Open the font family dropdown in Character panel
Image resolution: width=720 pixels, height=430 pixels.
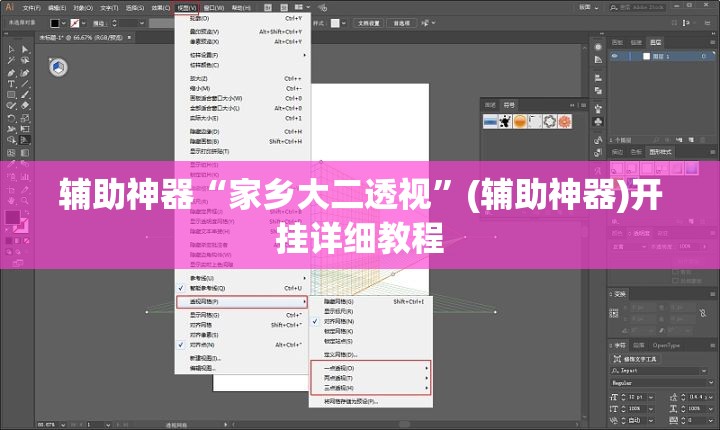(704, 370)
